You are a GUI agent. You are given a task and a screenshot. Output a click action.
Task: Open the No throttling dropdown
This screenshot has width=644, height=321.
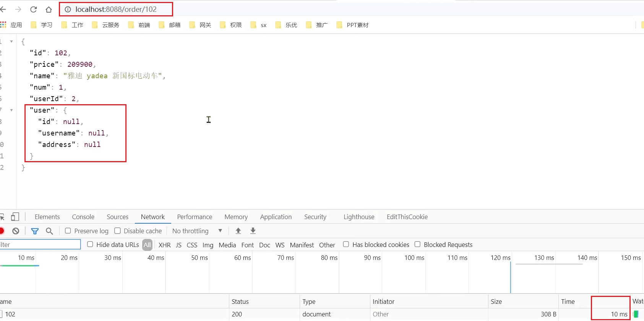click(197, 231)
